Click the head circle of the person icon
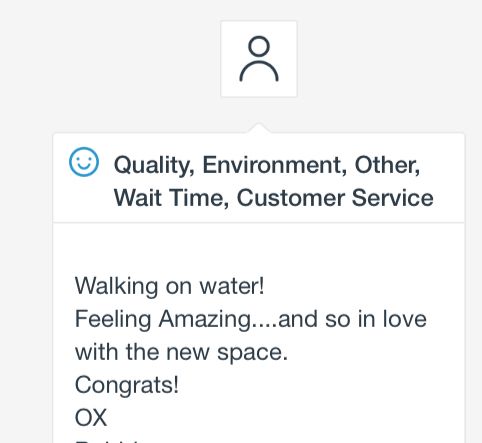482x443 pixels. (x=259, y=46)
